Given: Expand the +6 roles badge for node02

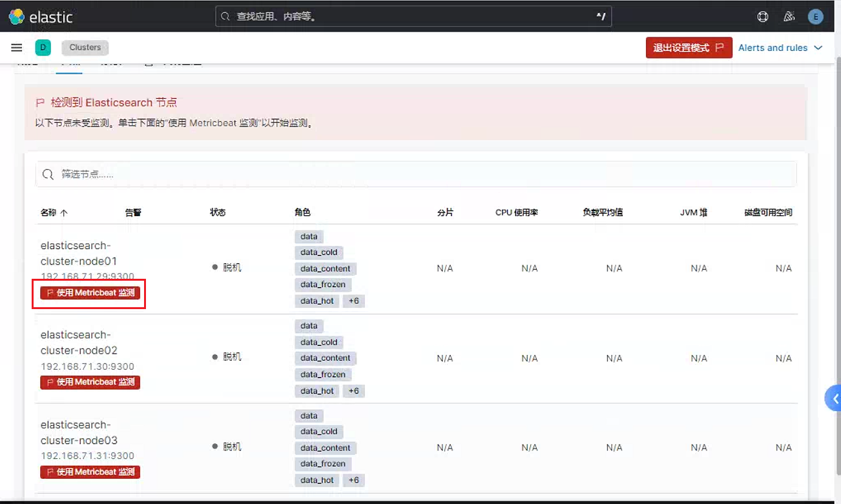Looking at the screenshot, I should tap(354, 391).
